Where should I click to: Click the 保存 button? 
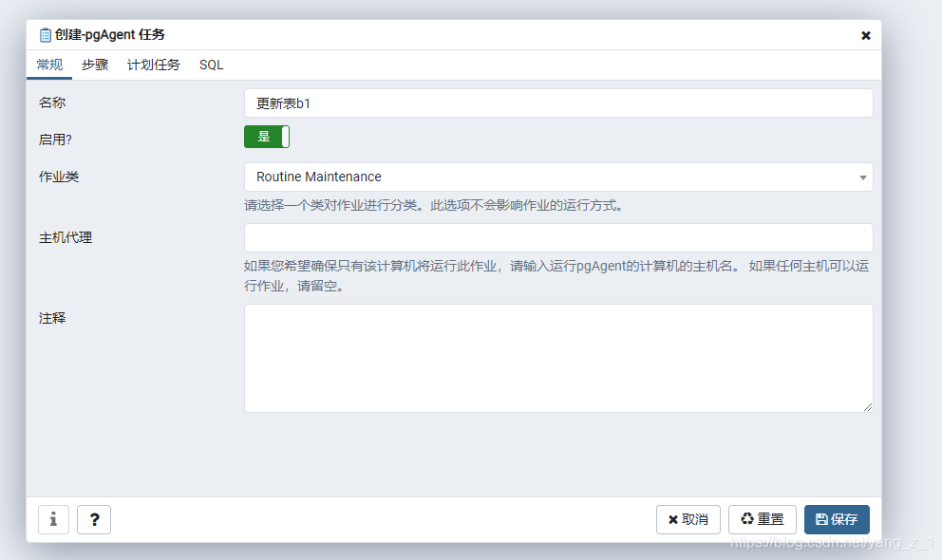coord(837,519)
